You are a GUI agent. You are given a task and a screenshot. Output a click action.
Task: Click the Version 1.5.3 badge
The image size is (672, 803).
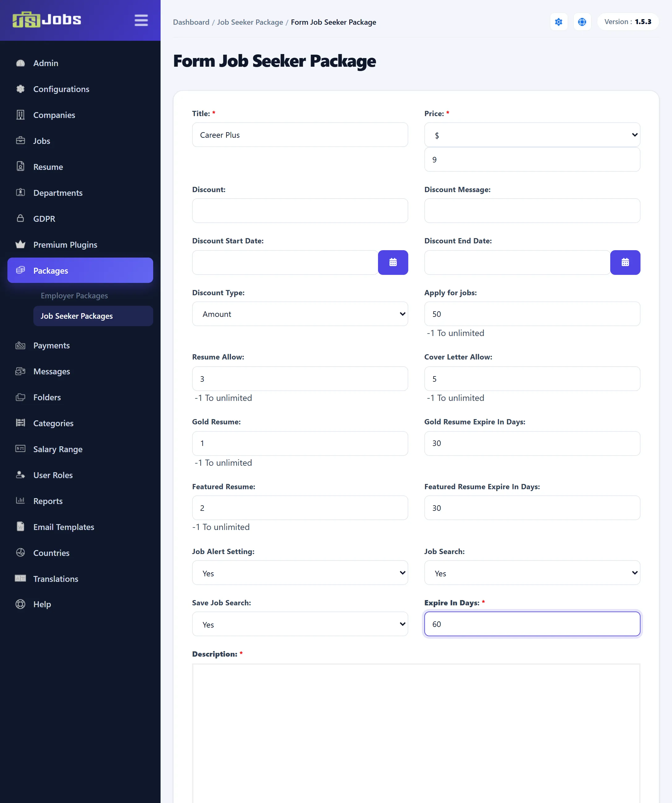(x=628, y=22)
